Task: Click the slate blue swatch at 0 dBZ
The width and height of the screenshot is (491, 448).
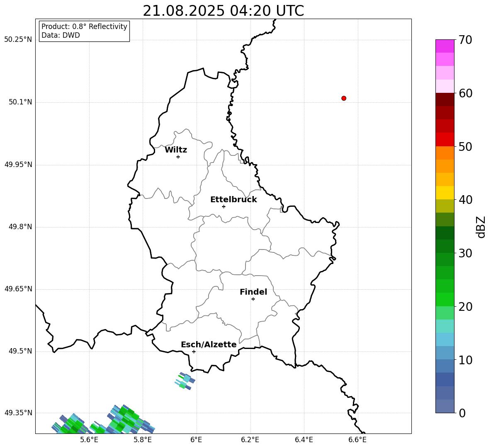Action: point(445,406)
